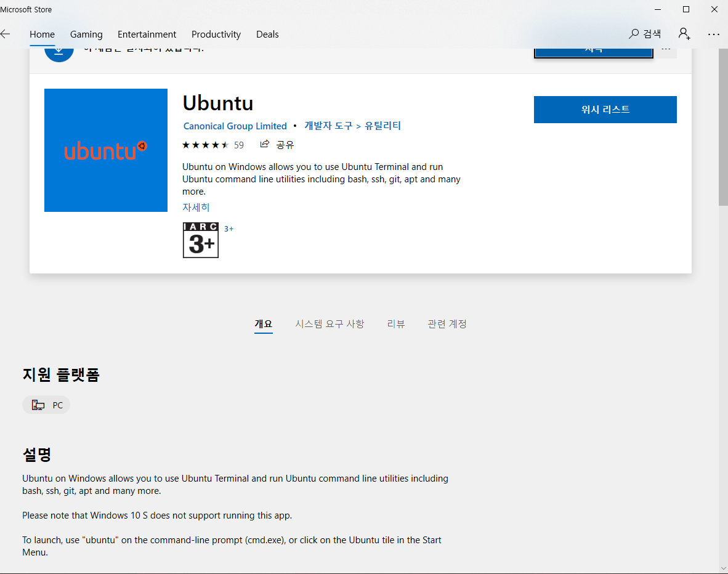The height and width of the screenshot is (574, 728).
Task: Select the 리뷰 reviews tab
Action: coord(396,324)
